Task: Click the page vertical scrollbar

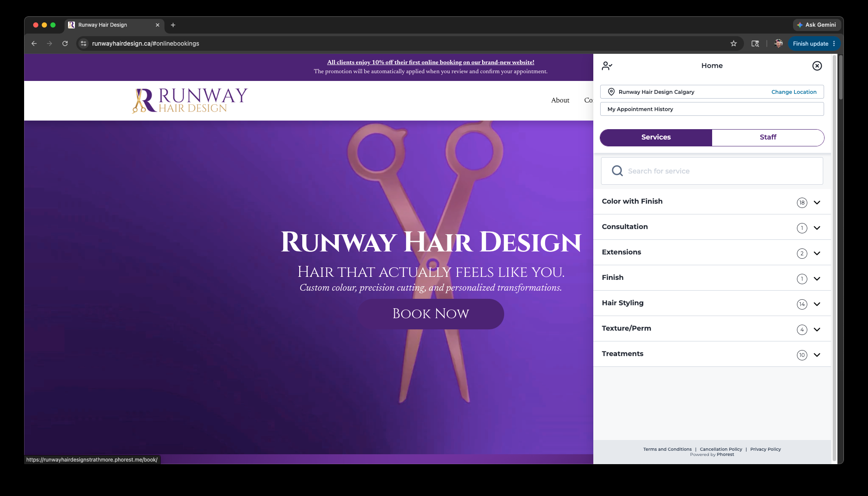Action: point(840,77)
